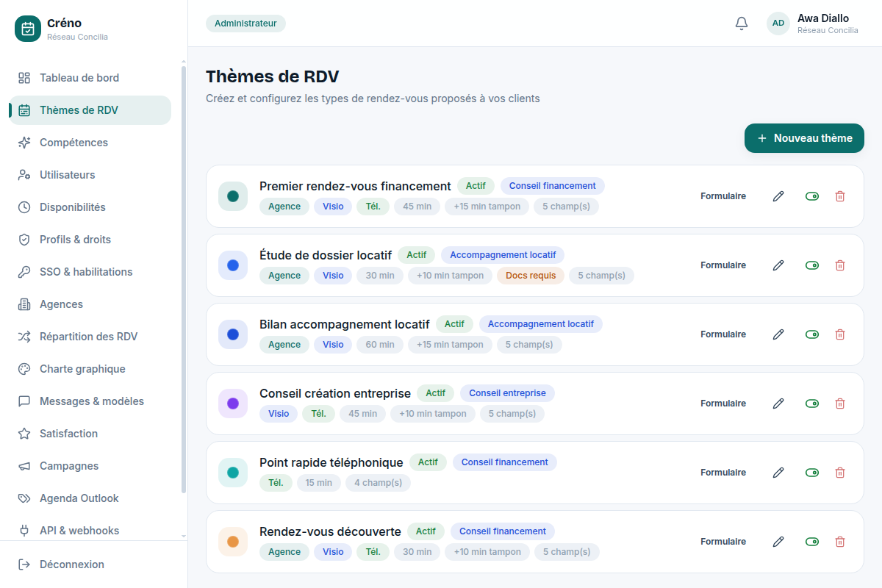Click Actif badge on Bilan accompagnement locatif
Image resolution: width=882 pixels, height=588 pixels.
pos(454,324)
